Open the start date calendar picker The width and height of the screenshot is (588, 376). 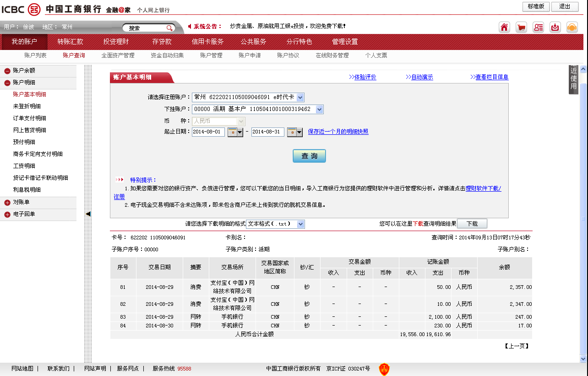click(234, 132)
